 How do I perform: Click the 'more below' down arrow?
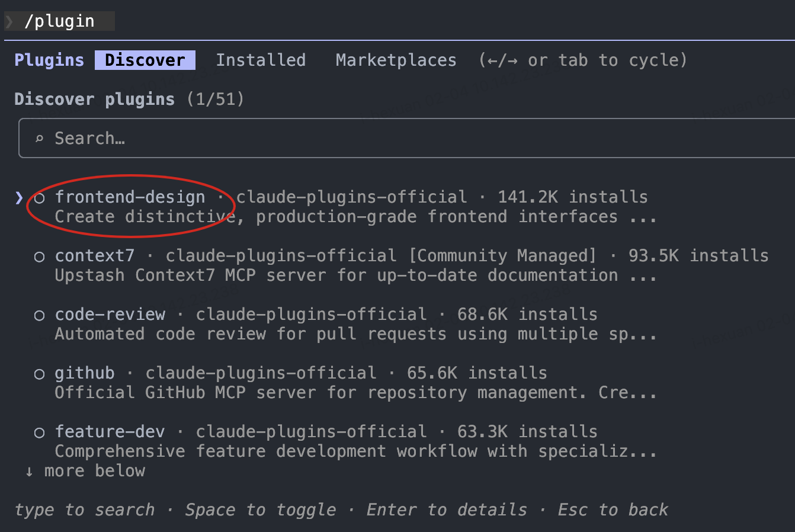[29, 472]
